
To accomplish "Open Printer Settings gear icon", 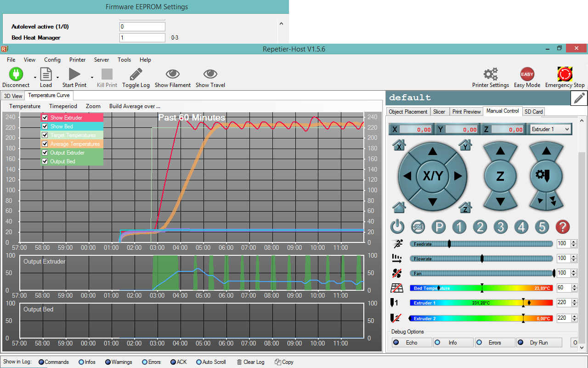I will [x=490, y=74].
